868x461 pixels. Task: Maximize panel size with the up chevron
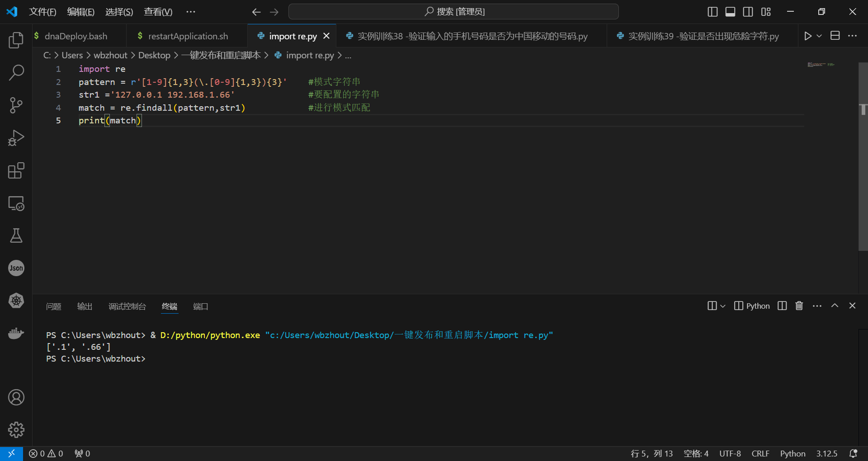[x=835, y=306]
